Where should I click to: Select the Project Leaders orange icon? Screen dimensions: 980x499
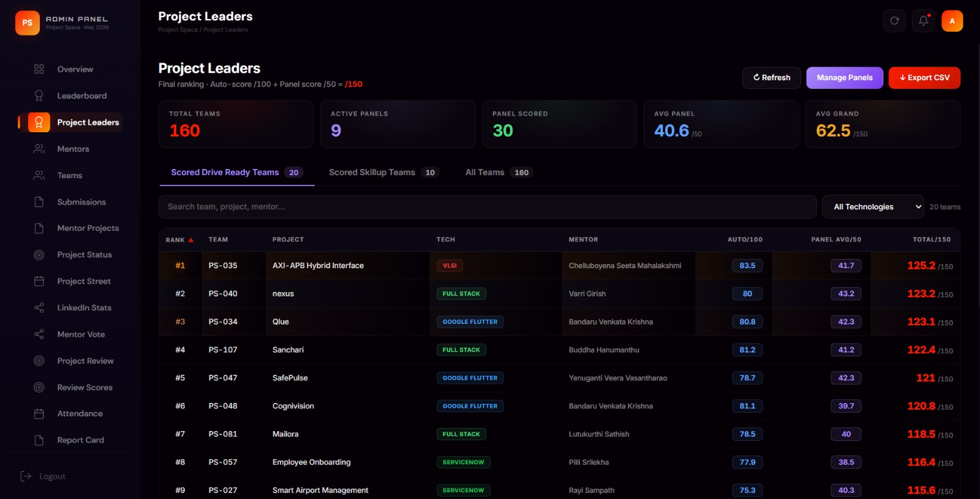click(39, 122)
